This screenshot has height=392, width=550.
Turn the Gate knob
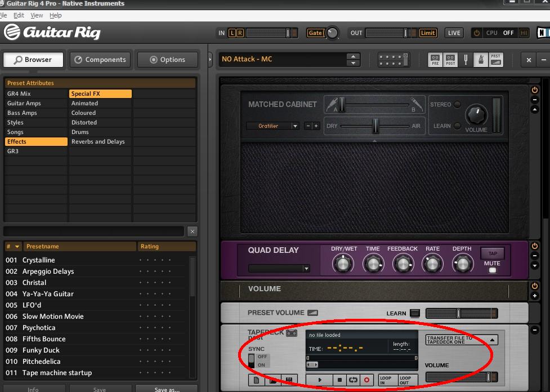tap(332, 33)
